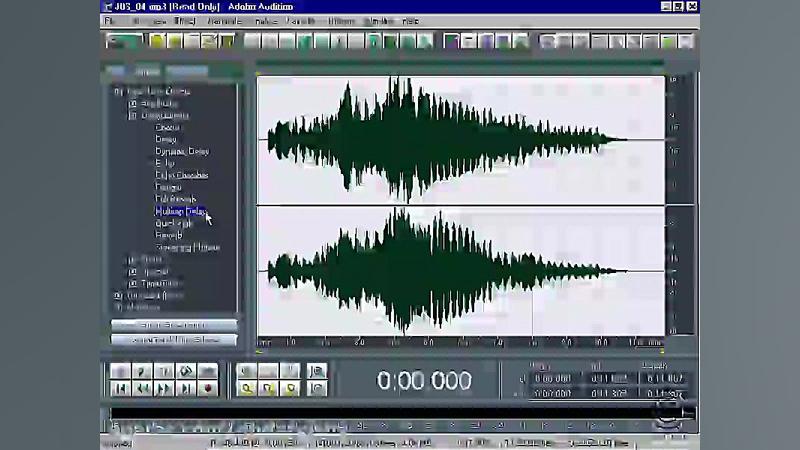Select the Sweeping Phaser effect
Viewport: 800px width, 450px height.
(x=188, y=247)
